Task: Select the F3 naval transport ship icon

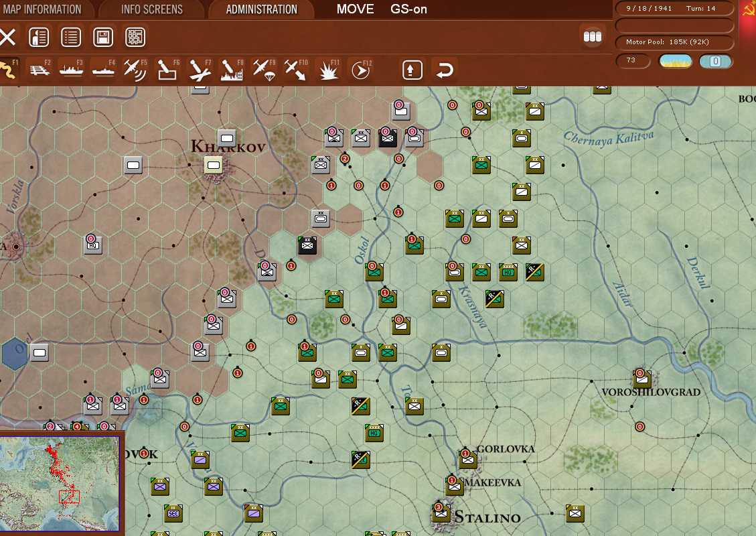Action: 71,70
